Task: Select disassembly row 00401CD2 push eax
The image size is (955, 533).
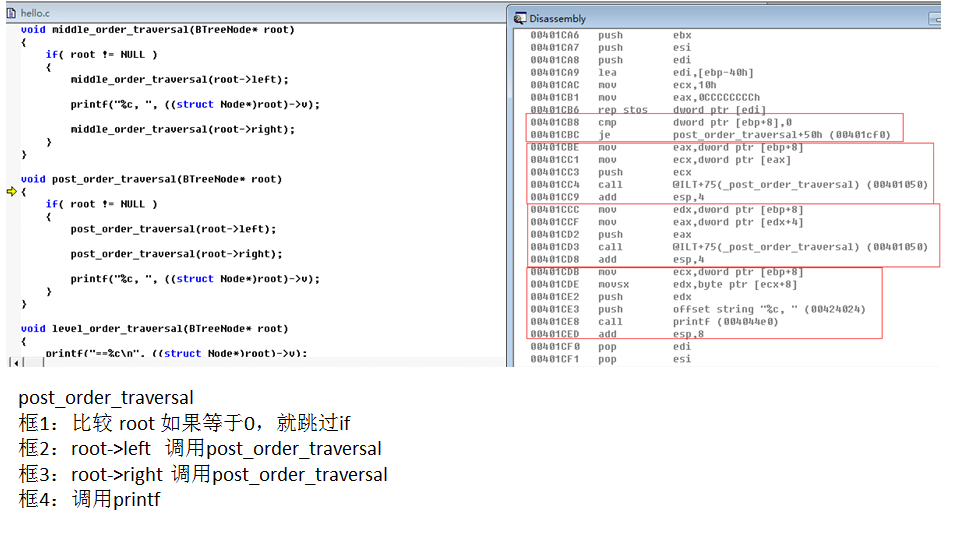Action: coord(611,235)
